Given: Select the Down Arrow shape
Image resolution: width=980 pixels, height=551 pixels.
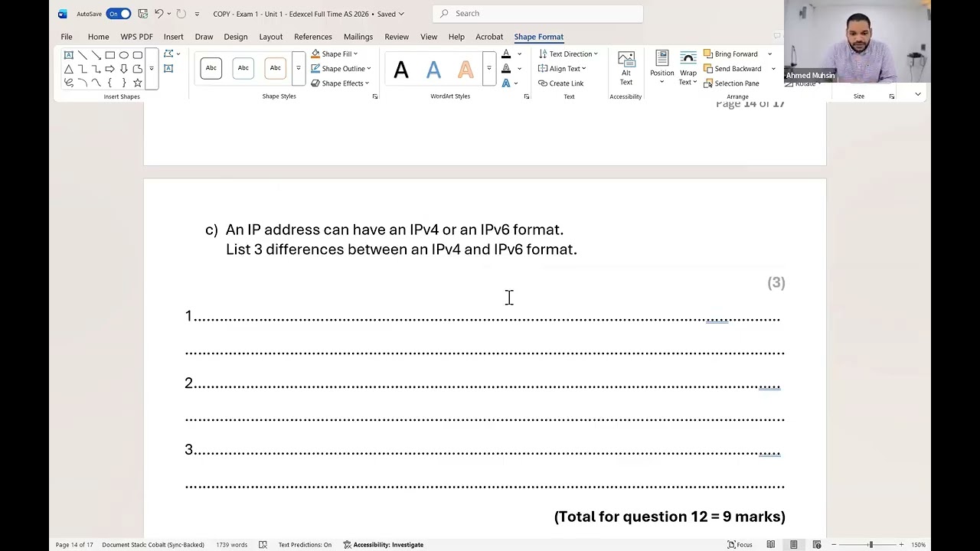Looking at the screenshot, I should [124, 69].
